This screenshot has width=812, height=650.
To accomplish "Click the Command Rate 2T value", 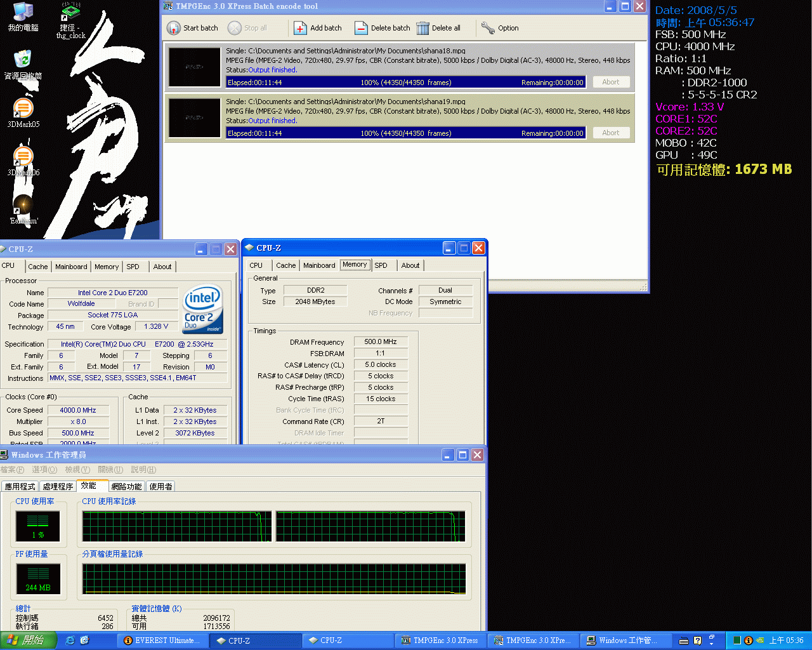I will click(381, 421).
